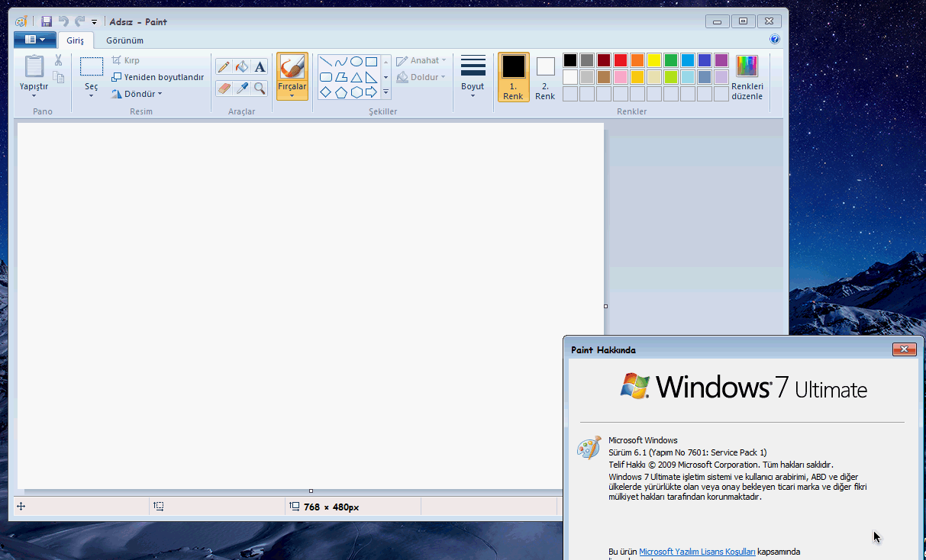Viewport: 926px width, 560px height.
Task: Select the Color picker eyedropper tool
Action: 241,88
